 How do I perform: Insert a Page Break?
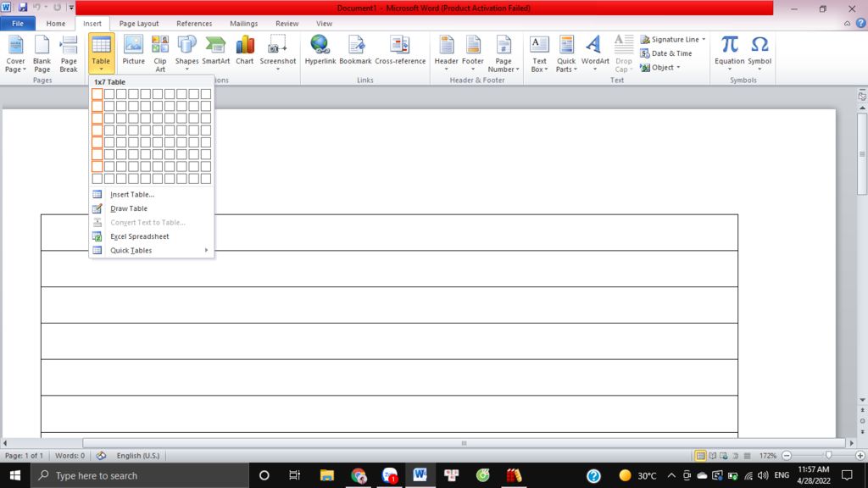tap(69, 53)
